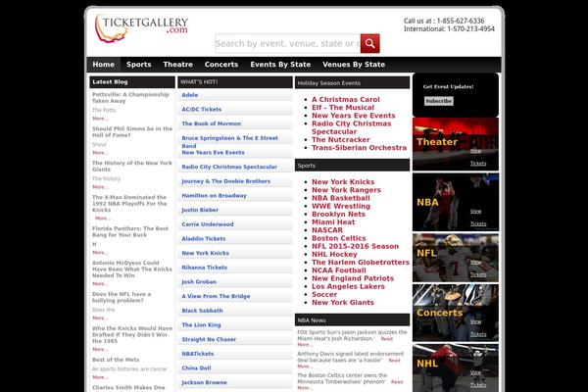Click Tickets link in NFL banner
Screen dimensions: 588x392
tap(478, 274)
